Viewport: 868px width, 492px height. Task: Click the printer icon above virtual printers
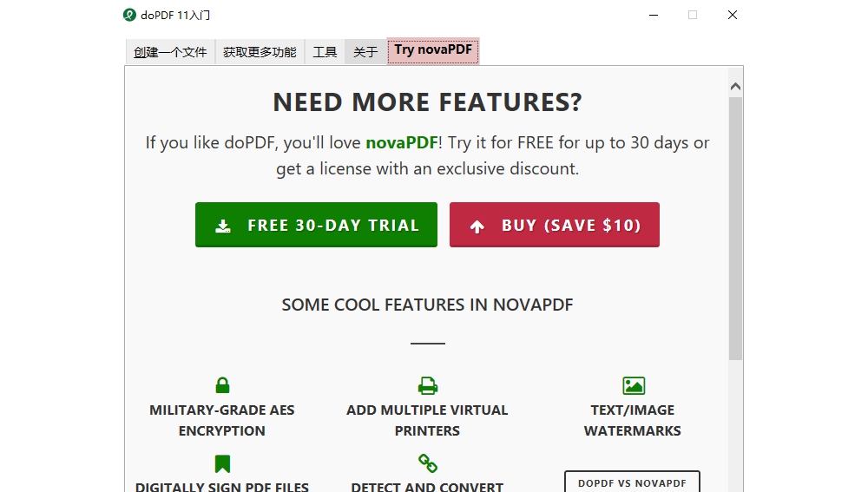point(427,385)
